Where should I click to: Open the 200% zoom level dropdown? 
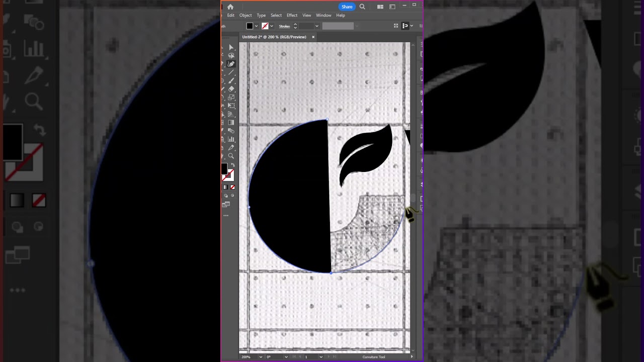pyautogui.click(x=260, y=357)
